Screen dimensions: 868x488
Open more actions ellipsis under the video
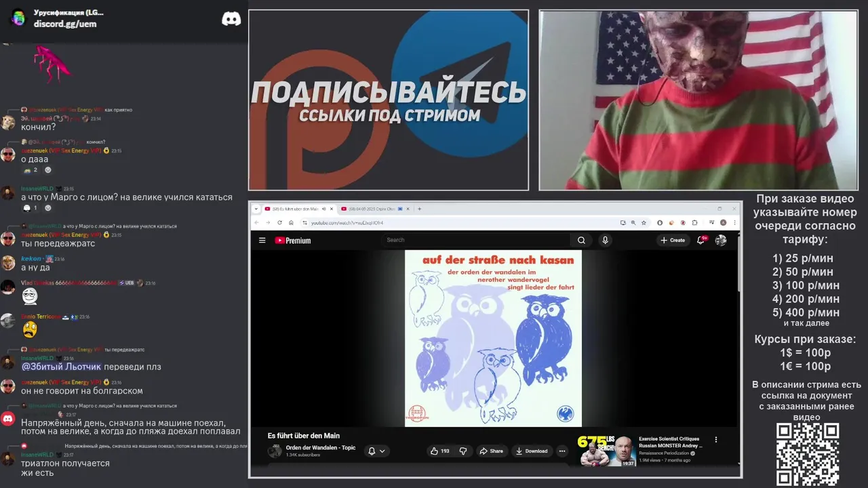point(561,451)
